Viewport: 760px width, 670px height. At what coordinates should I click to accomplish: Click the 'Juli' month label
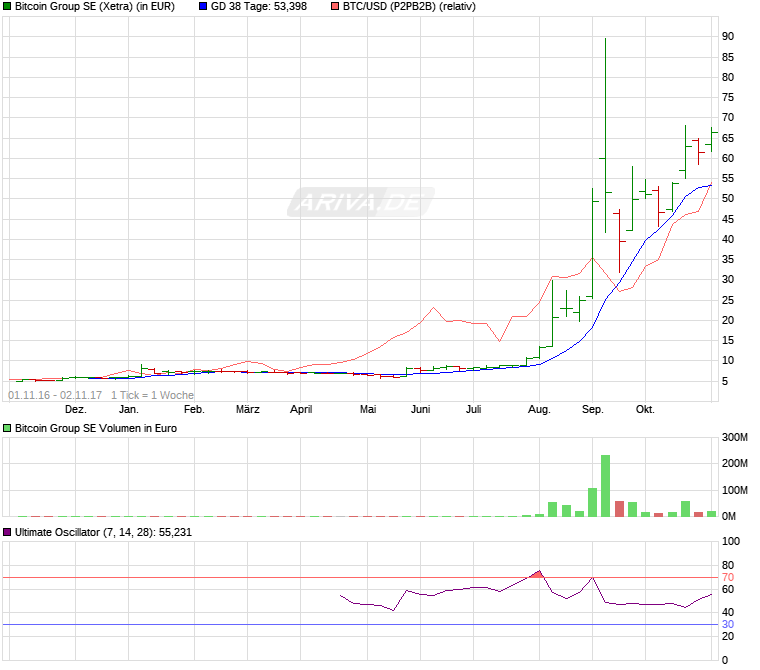[474, 410]
